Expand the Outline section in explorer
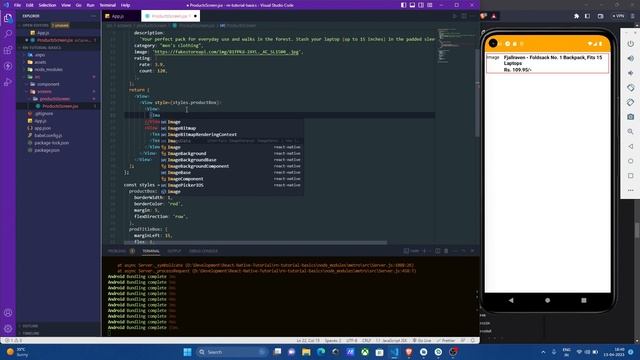This screenshot has width=640, height=360. [30, 326]
